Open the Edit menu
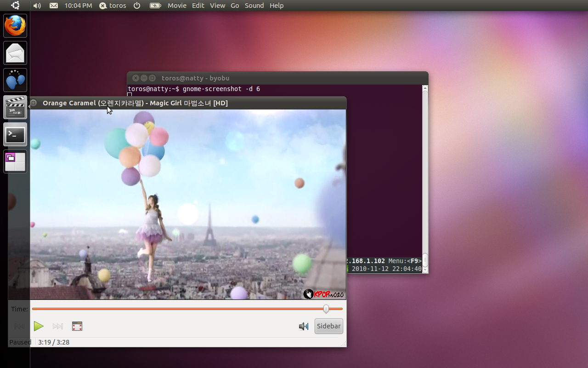The width and height of the screenshot is (588, 368). click(x=198, y=6)
